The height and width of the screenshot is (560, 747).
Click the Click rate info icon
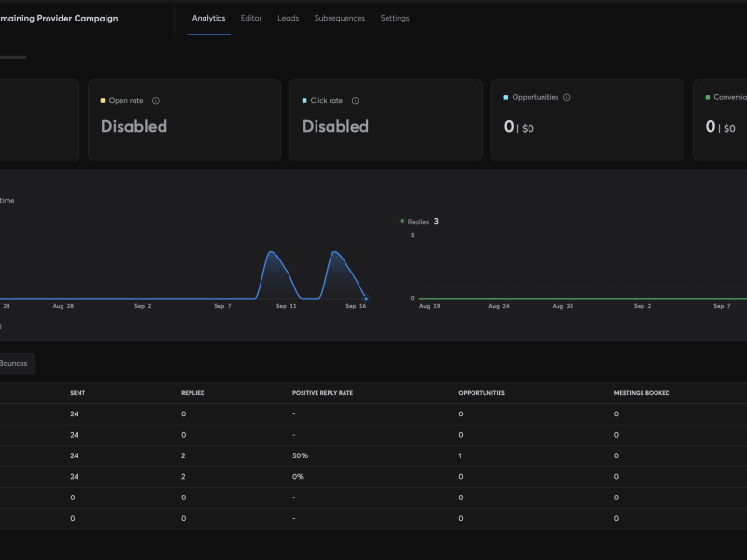356,101
